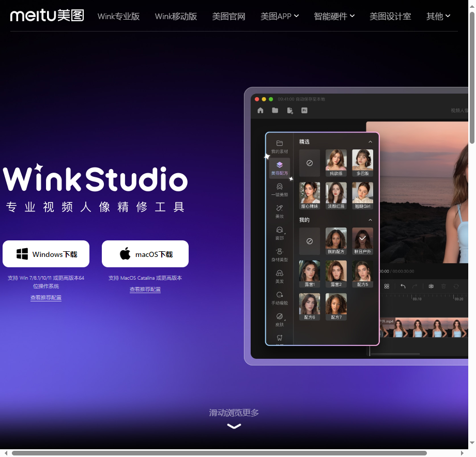Click the 滑动浏览更多 text
The width and height of the screenshot is (476, 457).
(x=234, y=413)
